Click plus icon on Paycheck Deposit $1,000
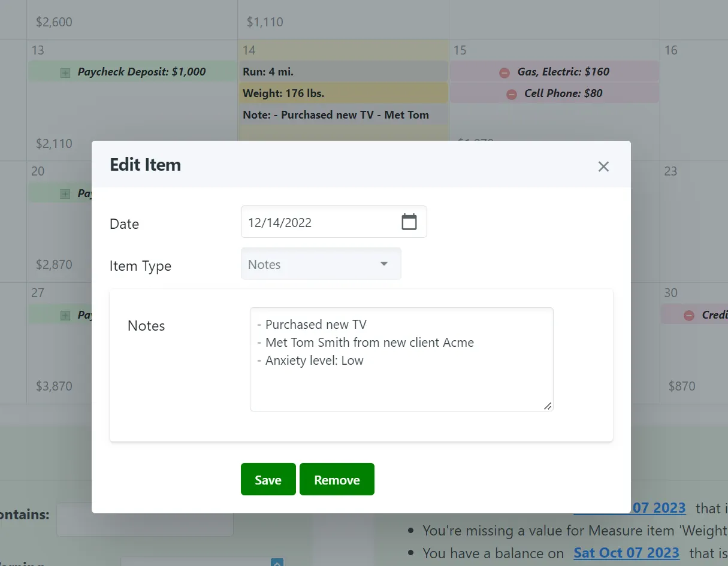The image size is (728, 566). coord(65,72)
